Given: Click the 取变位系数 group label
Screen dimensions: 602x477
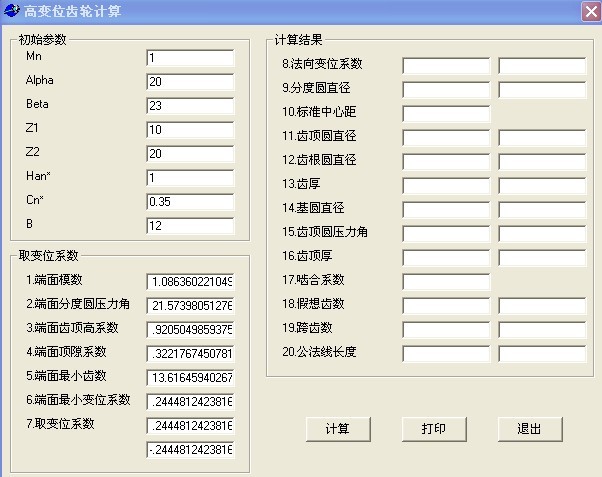Looking at the screenshot, I should [48, 255].
